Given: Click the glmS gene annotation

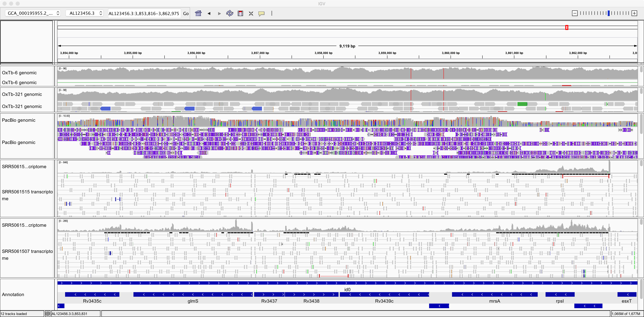Looking at the screenshot, I should (x=193, y=294).
